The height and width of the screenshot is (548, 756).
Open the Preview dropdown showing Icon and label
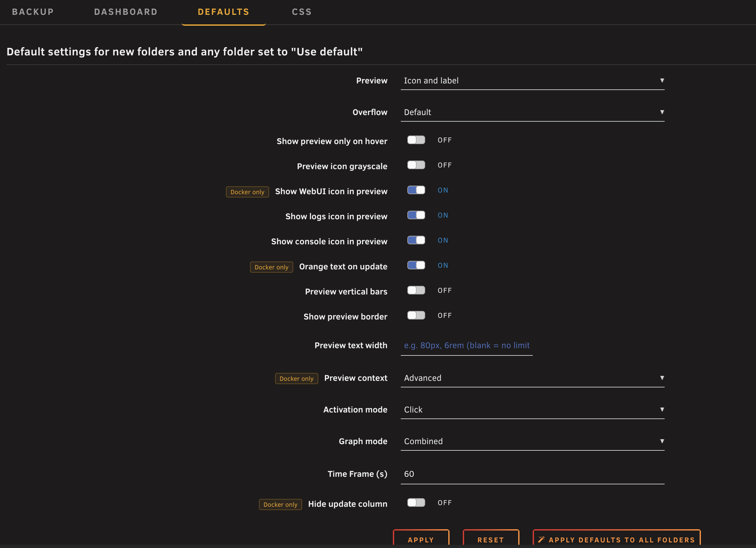(532, 81)
